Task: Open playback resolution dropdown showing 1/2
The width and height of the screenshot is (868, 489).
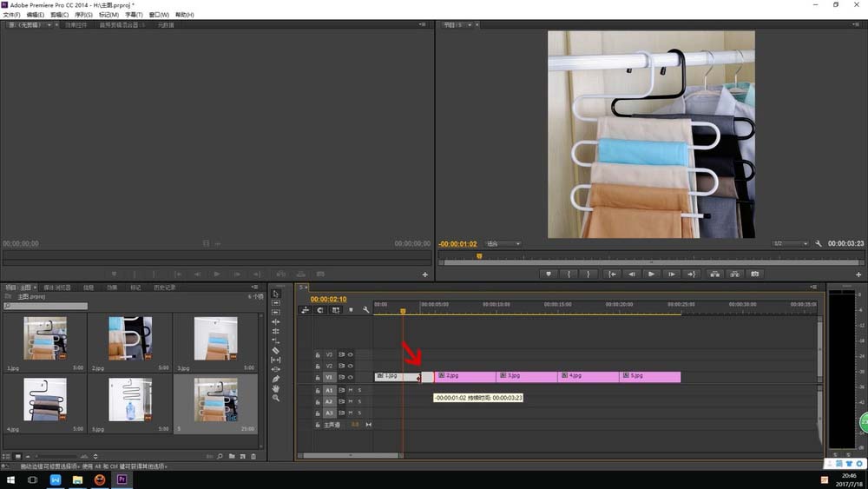Action: coord(791,244)
